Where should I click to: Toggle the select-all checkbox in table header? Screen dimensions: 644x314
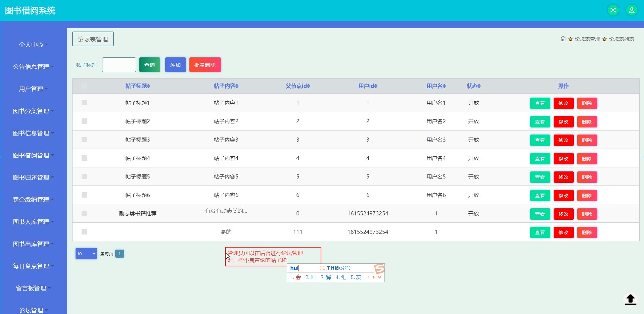click(84, 86)
